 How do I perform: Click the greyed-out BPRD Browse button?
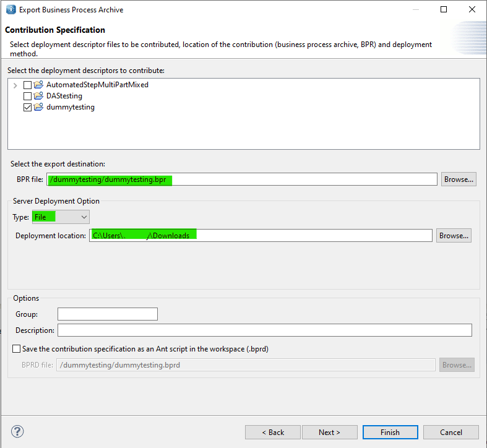[457, 364]
